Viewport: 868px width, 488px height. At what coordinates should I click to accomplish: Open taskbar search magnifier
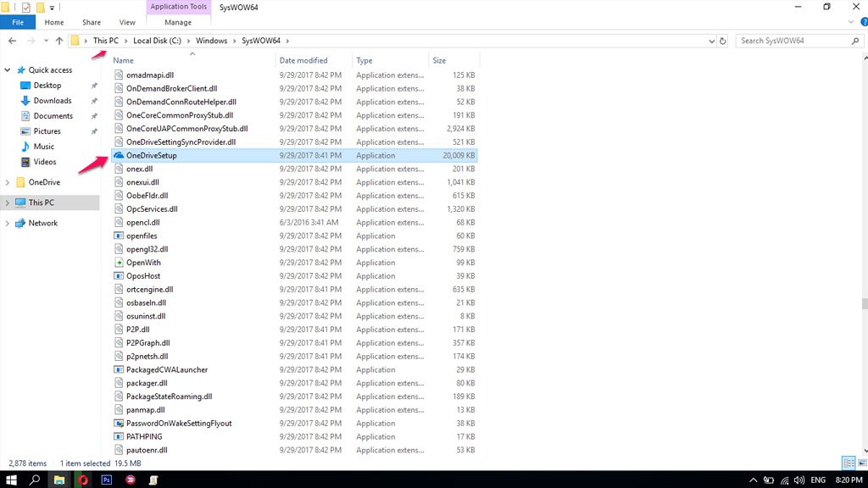coord(34,480)
